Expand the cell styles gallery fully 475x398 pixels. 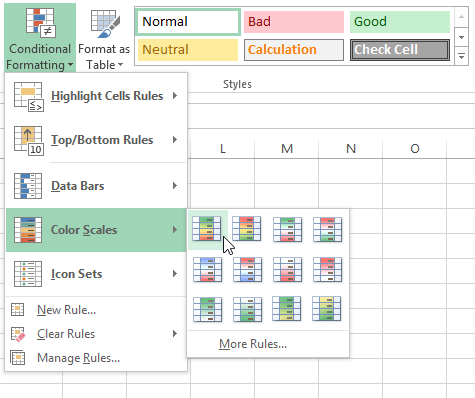point(461,56)
